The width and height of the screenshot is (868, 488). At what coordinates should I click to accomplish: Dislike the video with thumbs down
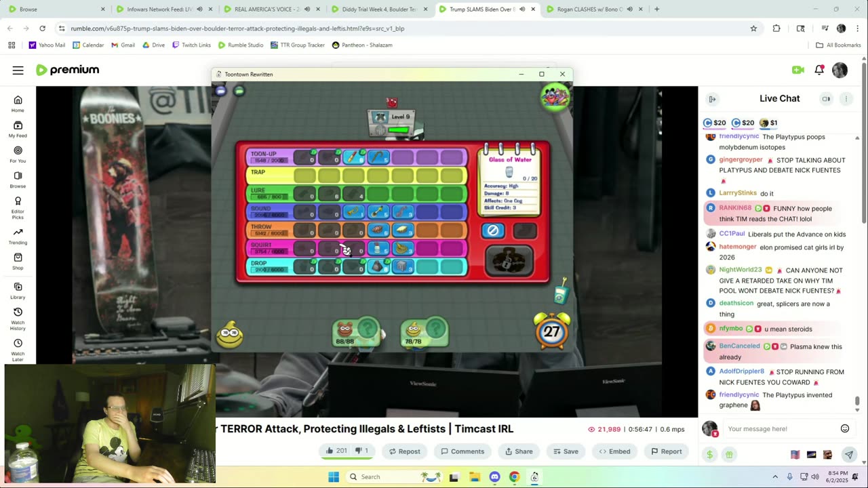click(363, 451)
